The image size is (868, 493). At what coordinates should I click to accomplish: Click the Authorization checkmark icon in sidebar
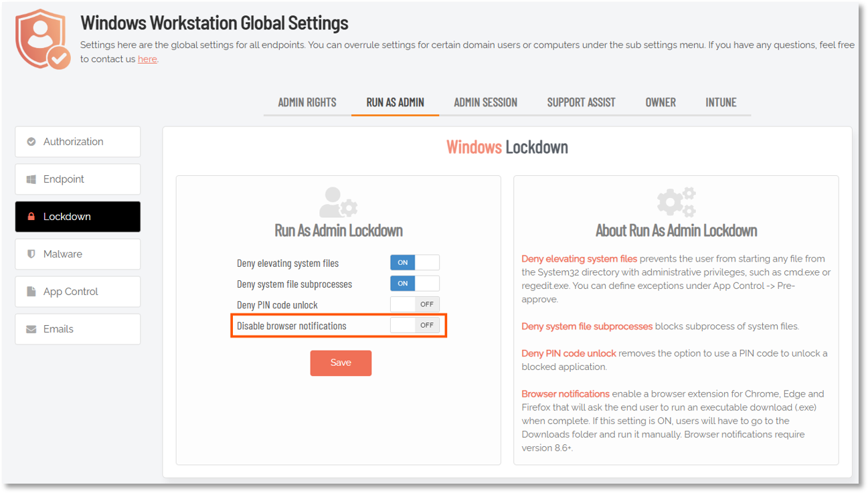pos(31,142)
